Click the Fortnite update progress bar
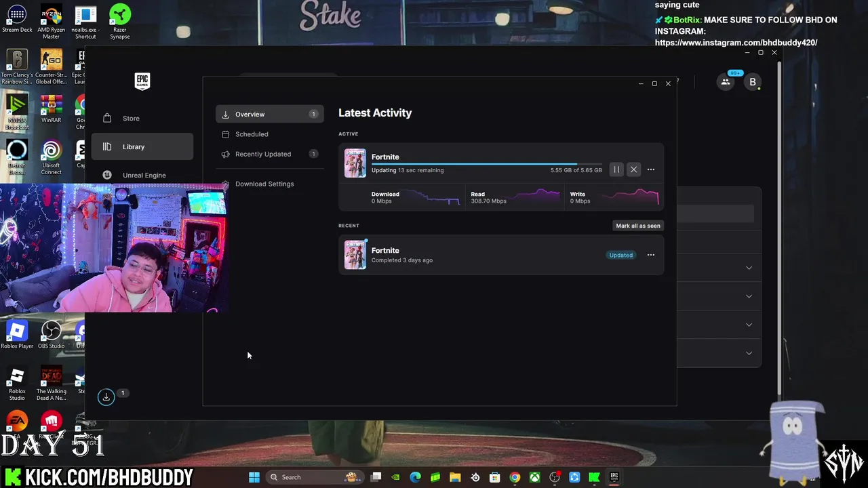Viewport: 868px width, 488px height. [486, 164]
